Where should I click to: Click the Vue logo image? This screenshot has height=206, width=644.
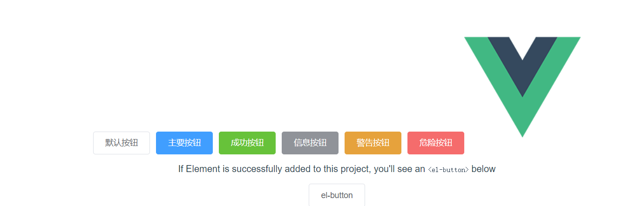522,87
